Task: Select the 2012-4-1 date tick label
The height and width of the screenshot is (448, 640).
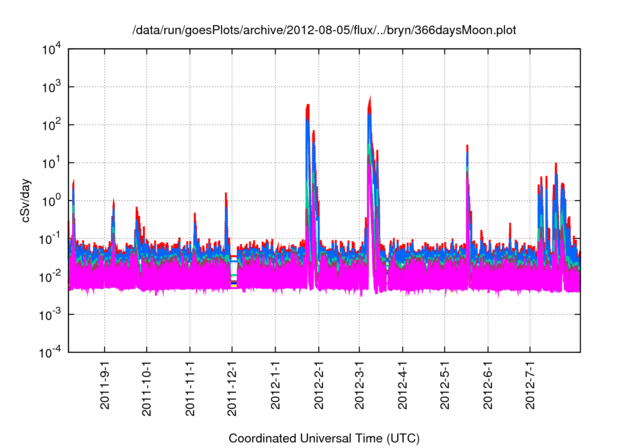Action: pyautogui.click(x=403, y=388)
